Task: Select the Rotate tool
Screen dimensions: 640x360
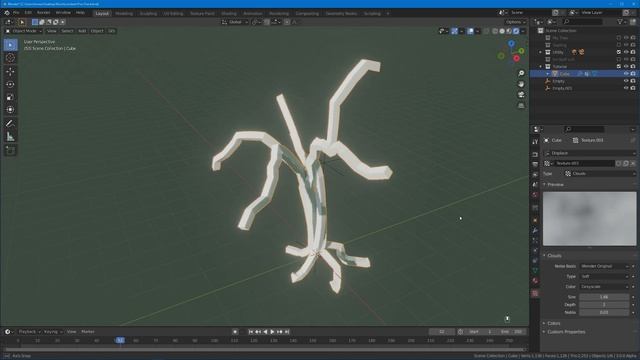Action: coord(11,84)
